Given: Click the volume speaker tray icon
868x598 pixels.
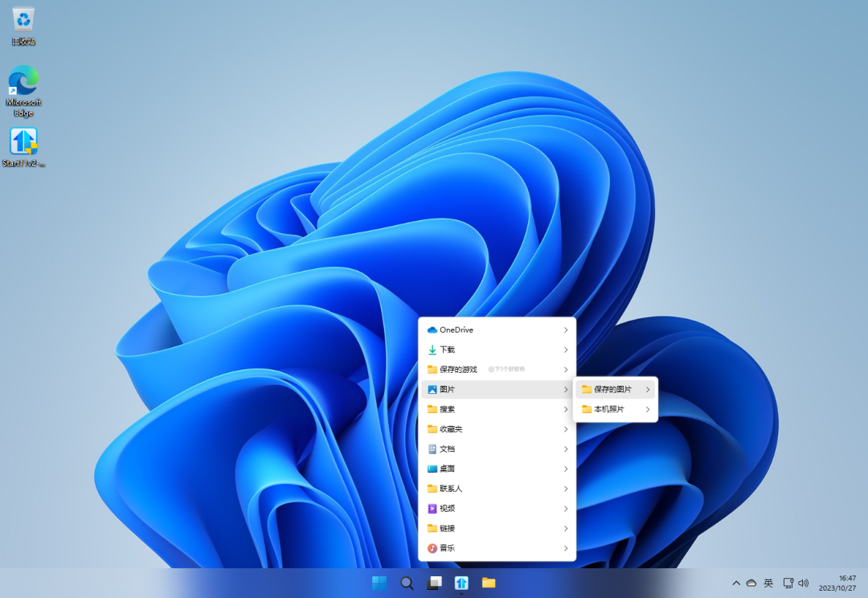Looking at the screenshot, I should pos(803,583).
